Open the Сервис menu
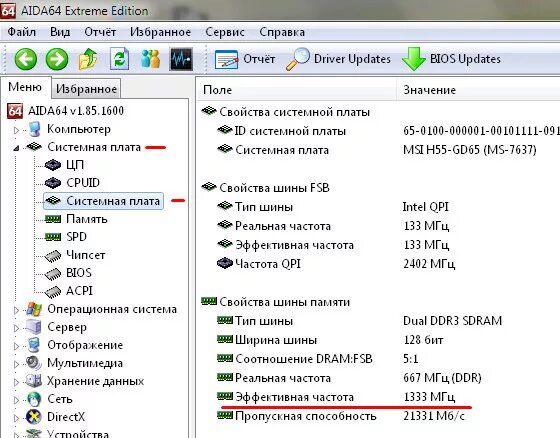The height and width of the screenshot is (438, 560). pyautogui.click(x=225, y=32)
